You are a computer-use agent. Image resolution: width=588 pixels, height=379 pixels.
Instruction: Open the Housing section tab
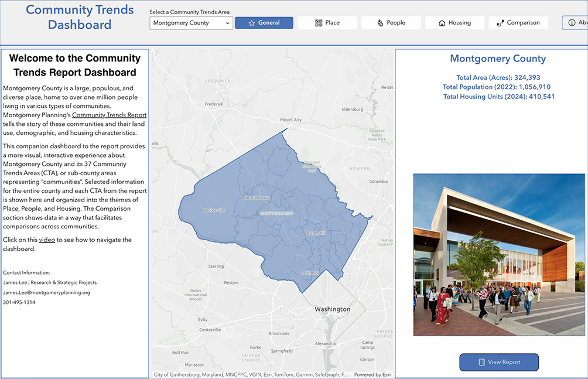tap(454, 22)
